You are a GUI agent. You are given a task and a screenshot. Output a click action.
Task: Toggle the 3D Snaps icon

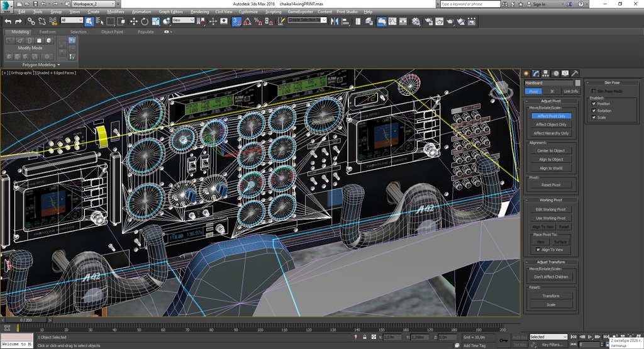coord(236,21)
